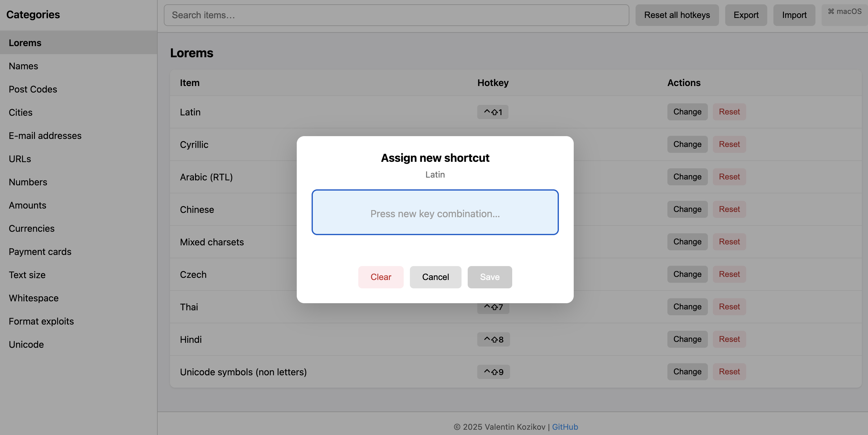Screen dimensions: 868x435
Task: Click the search items field
Action: tap(396, 15)
